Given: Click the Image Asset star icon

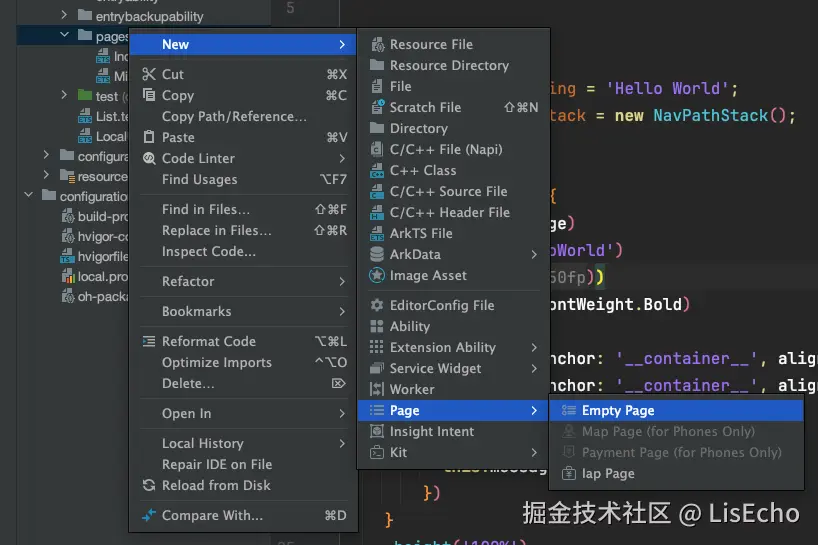Looking at the screenshot, I should click(x=377, y=275).
